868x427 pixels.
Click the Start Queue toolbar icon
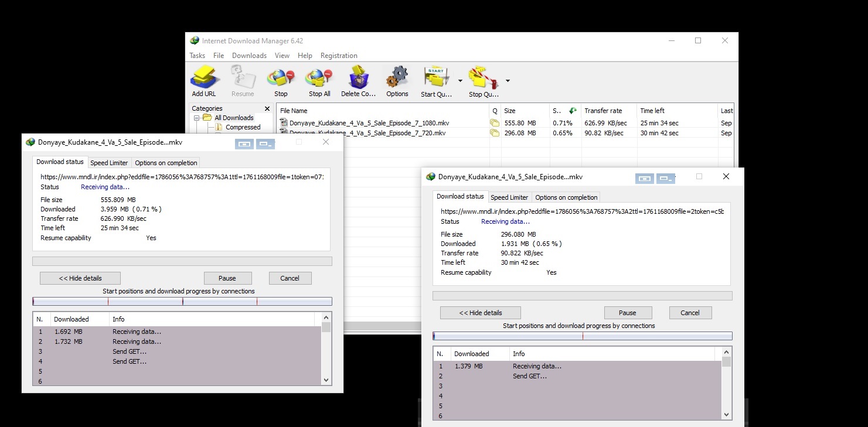click(436, 77)
